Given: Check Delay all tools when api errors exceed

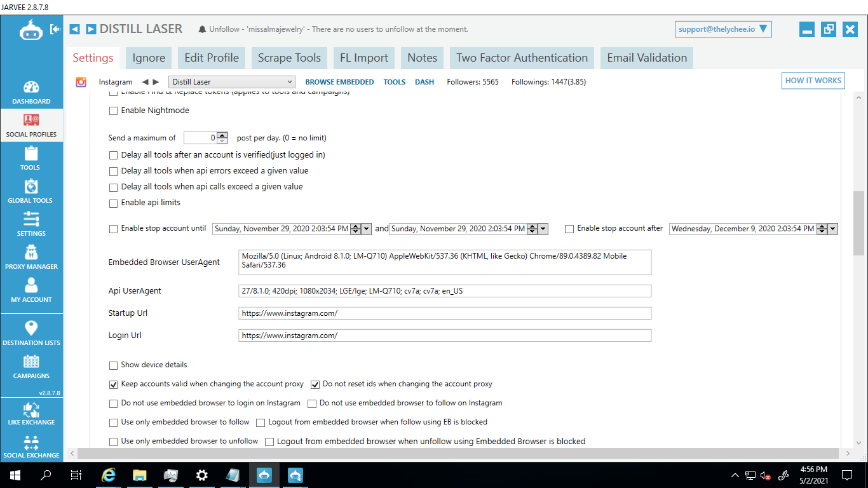Looking at the screenshot, I should click(114, 171).
